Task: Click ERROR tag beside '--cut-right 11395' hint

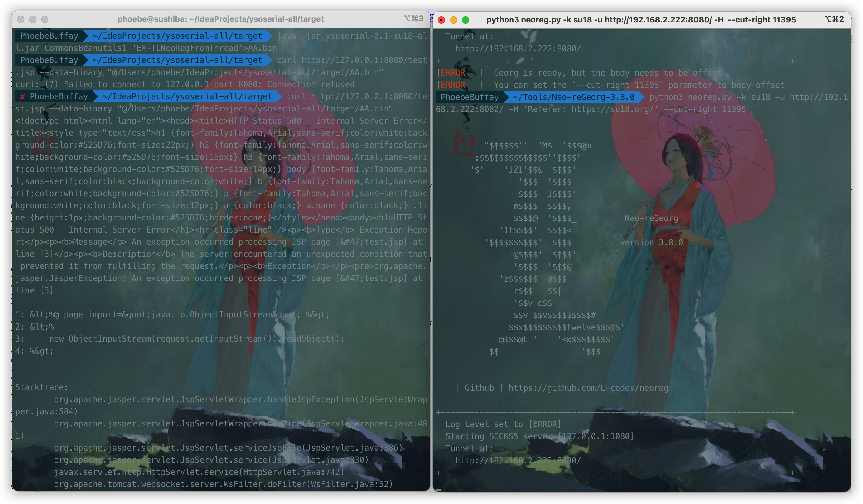Action: [453, 85]
